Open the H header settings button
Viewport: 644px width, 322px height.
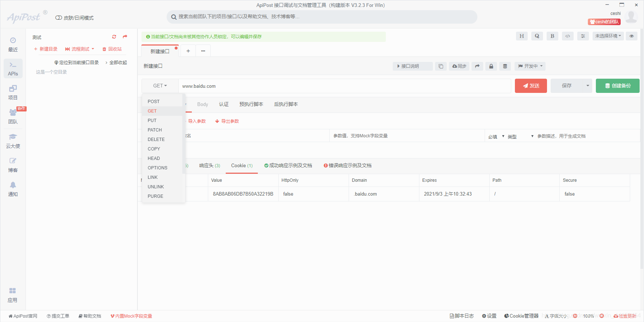point(522,36)
